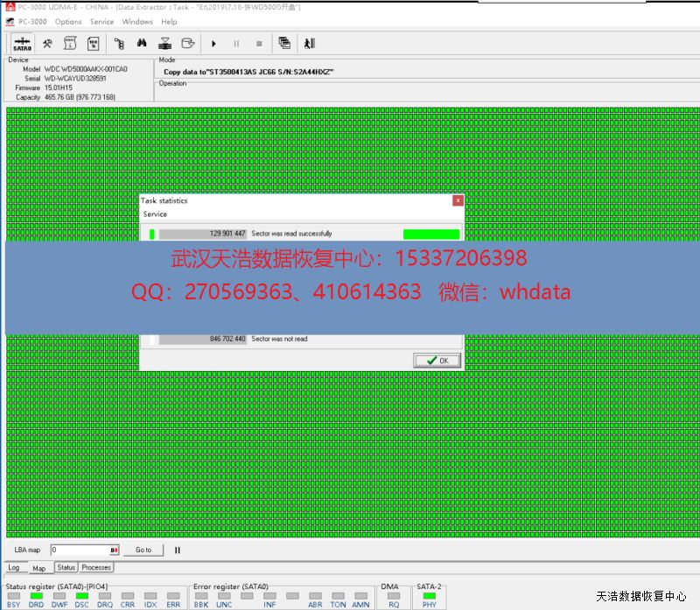The image size is (700, 610).
Task: Click the exit running-man icon
Action: point(309,43)
